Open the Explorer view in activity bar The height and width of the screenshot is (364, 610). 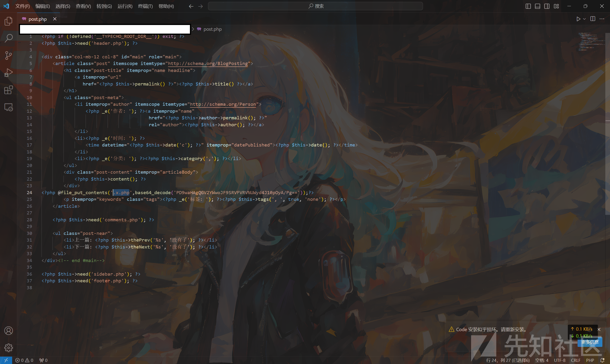point(9,21)
